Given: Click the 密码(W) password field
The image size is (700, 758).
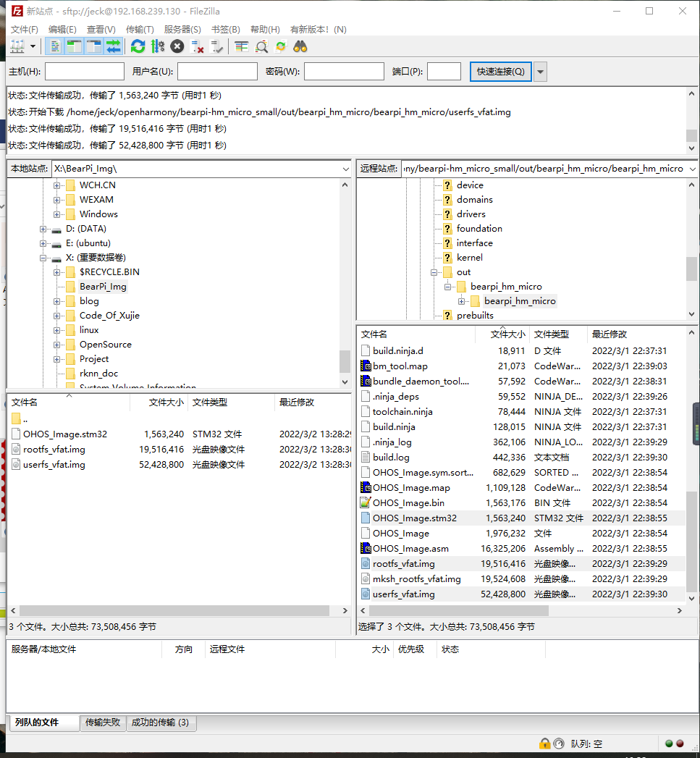Looking at the screenshot, I should (x=344, y=72).
